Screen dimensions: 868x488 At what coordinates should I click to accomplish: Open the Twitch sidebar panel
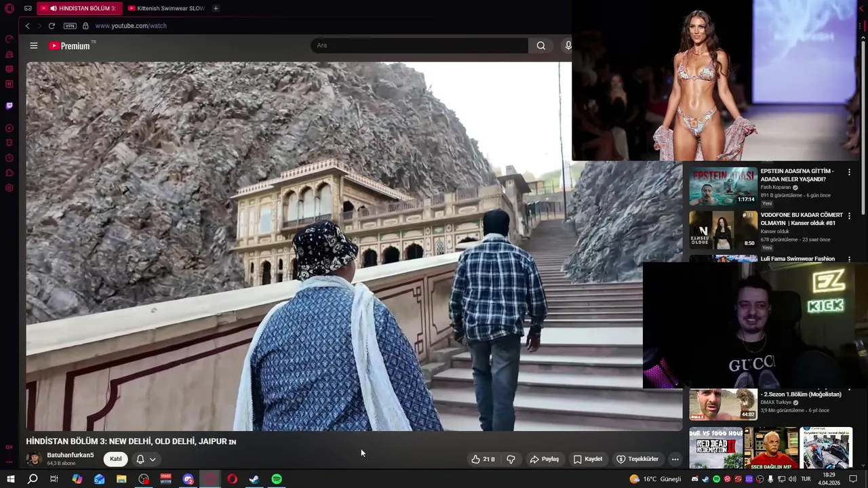point(9,106)
